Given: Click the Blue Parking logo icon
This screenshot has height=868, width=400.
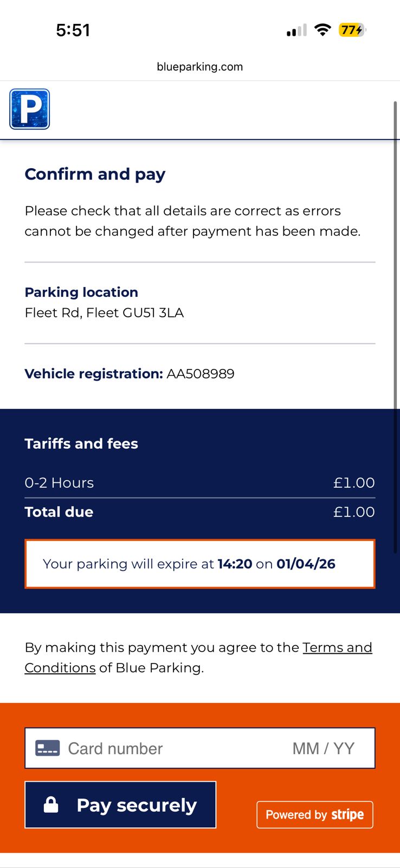Looking at the screenshot, I should pyautogui.click(x=30, y=109).
